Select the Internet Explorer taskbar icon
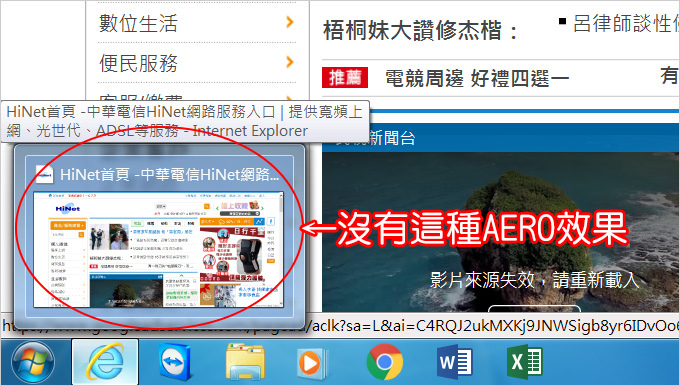 coord(105,362)
